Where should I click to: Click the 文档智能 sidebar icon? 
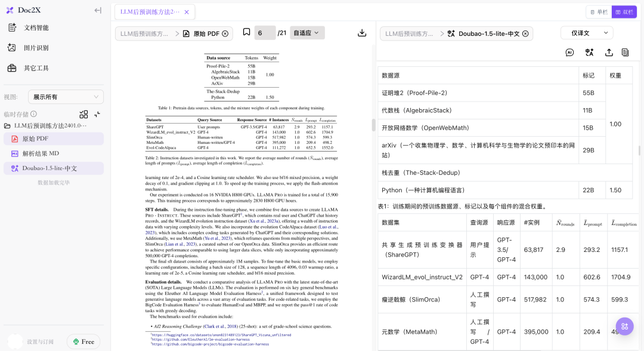click(x=12, y=27)
